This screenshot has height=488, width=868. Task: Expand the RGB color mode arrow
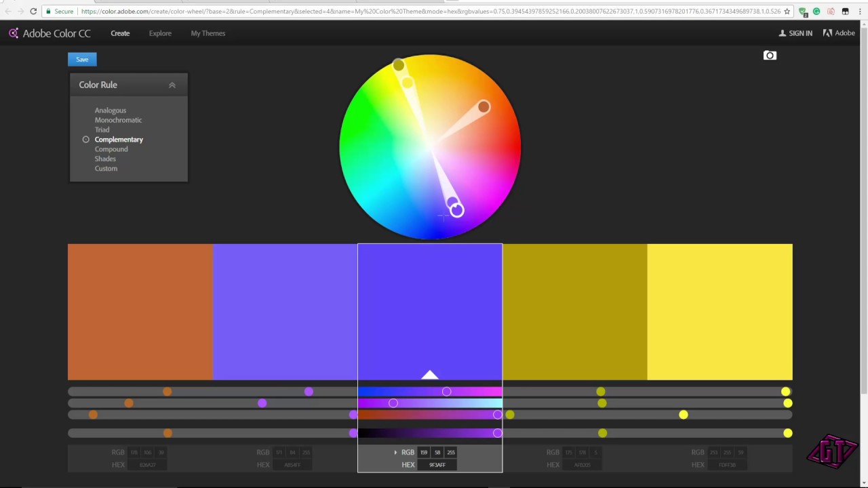click(x=395, y=452)
